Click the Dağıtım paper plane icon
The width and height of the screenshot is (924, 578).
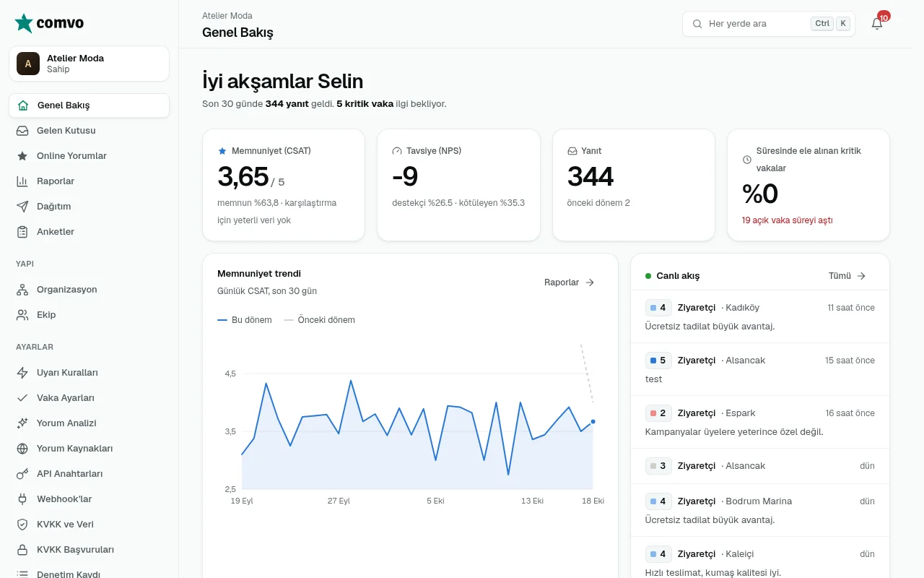(23, 207)
